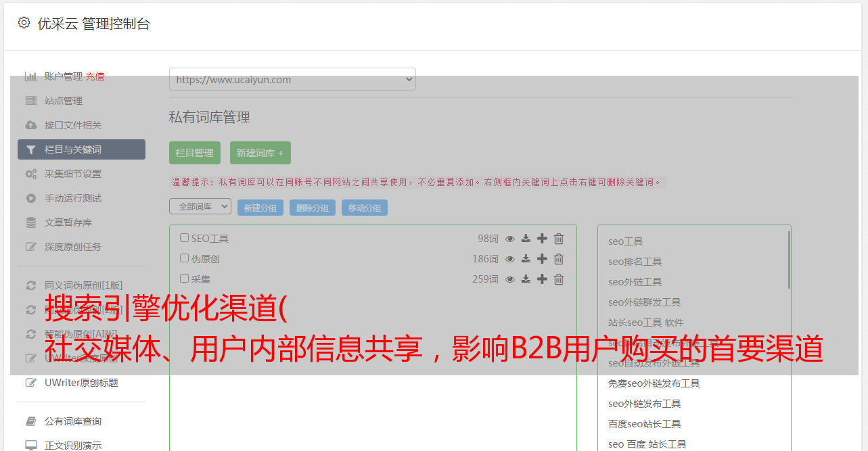Select keyword 百度seo站长工具
The height and width of the screenshot is (451, 868).
tap(644, 424)
